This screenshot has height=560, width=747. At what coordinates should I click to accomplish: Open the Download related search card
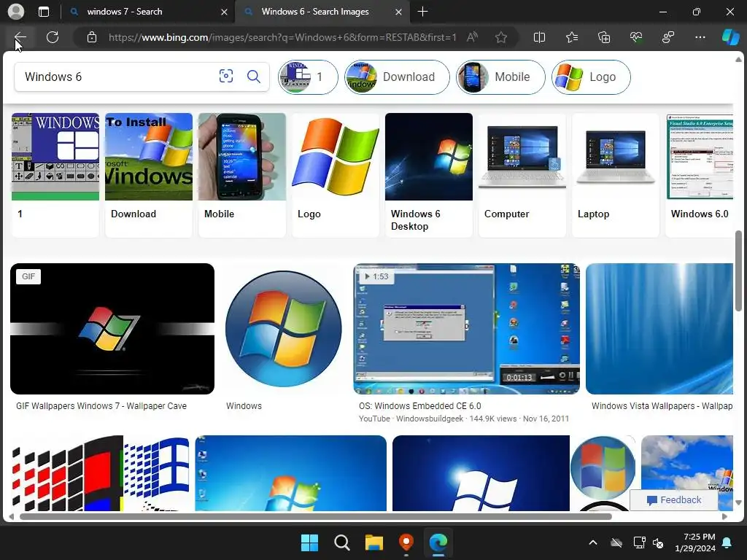tap(149, 174)
